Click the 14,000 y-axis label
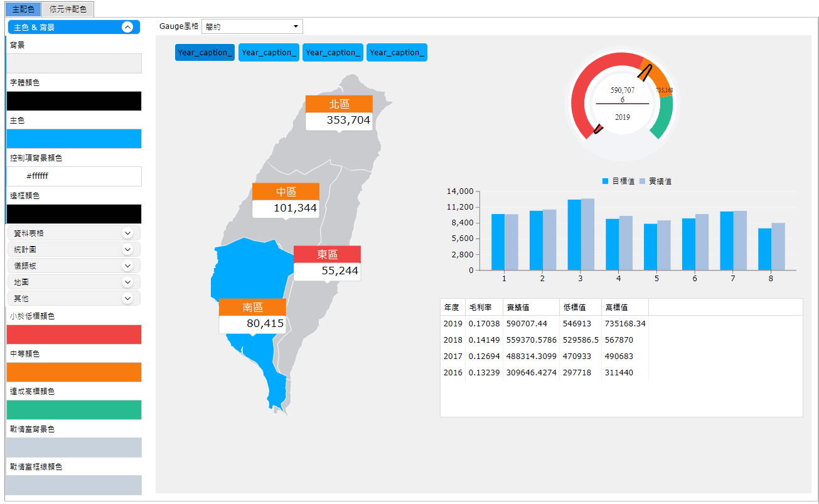The image size is (819, 504). click(x=460, y=191)
